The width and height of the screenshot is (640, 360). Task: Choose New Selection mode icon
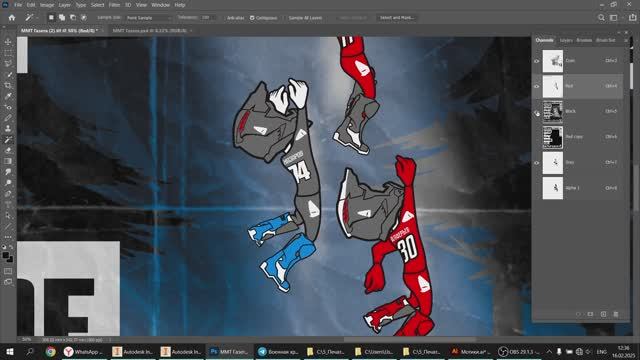coord(51,18)
